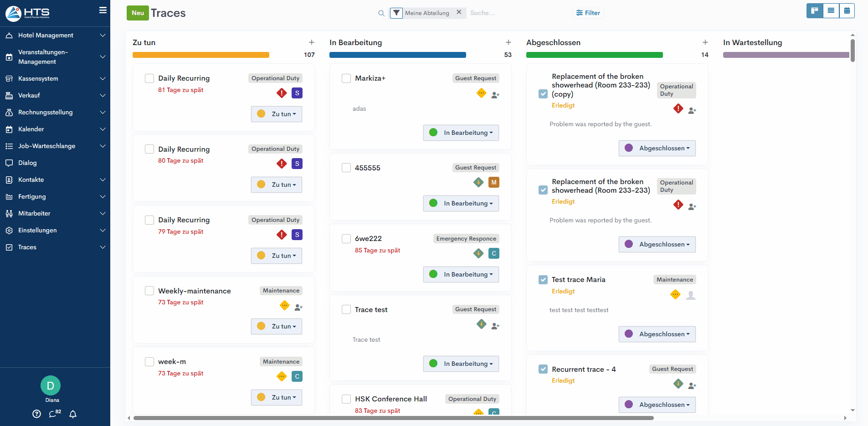Open status dropdown on 455555 card
The image size is (868, 426).
click(461, 203)
